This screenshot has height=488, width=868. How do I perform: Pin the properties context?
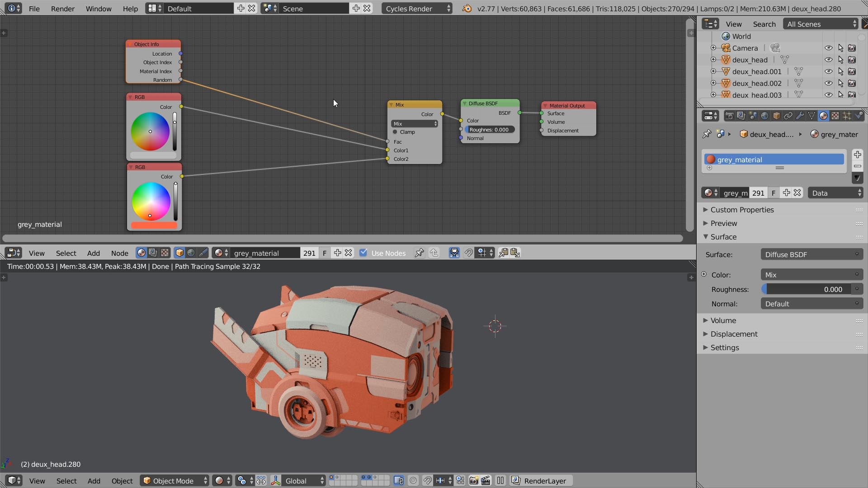click(707, 134)
